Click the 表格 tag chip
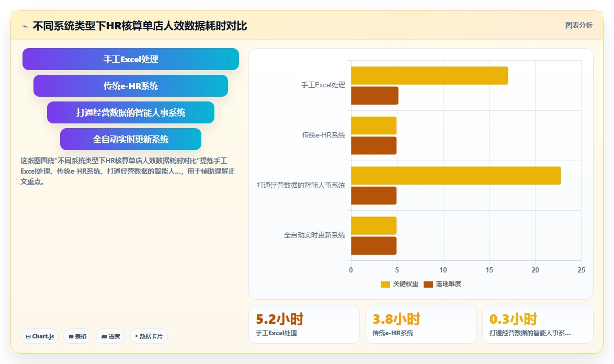Viewport: 614px width, 364px height. coord(77,336)
